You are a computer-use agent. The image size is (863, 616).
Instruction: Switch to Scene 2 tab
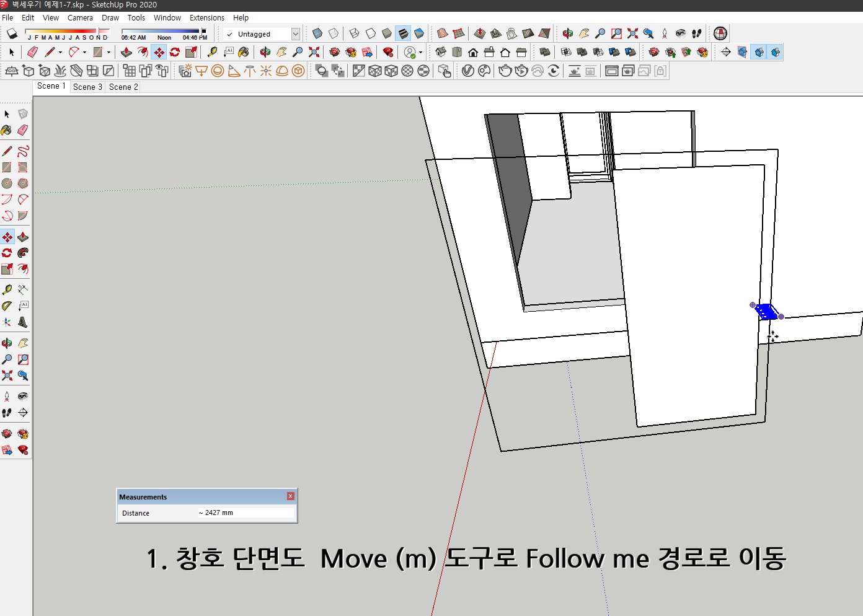pos(122,87)
